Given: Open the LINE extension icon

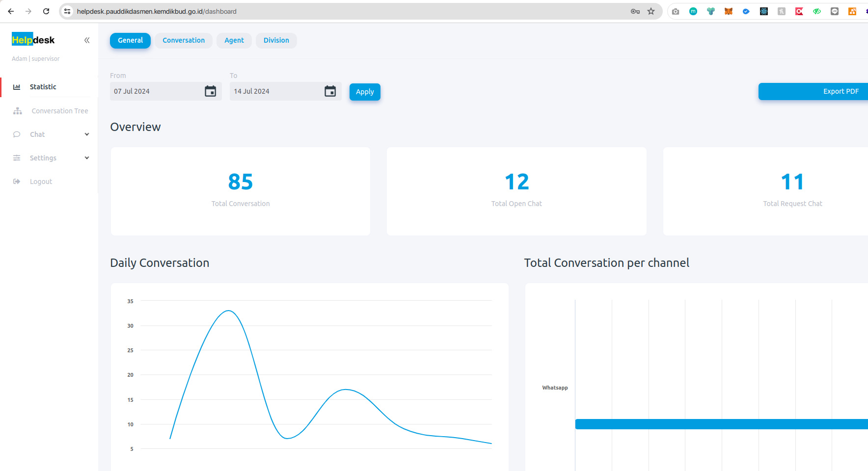Looking at the screenshot, I should pos(835,11).
